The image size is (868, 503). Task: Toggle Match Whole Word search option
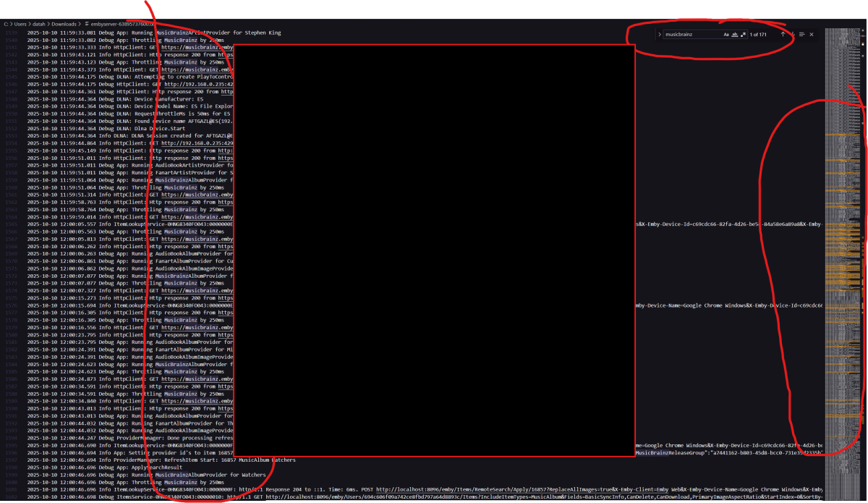(735, 34)
